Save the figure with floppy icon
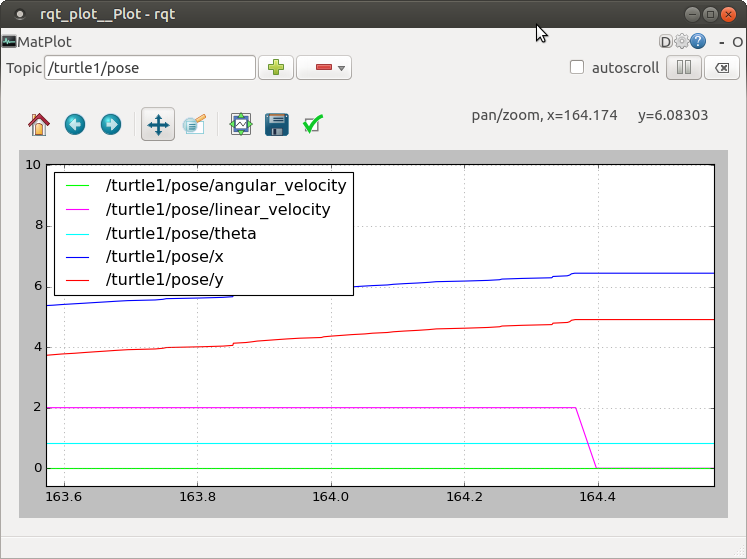 [277, 125]
